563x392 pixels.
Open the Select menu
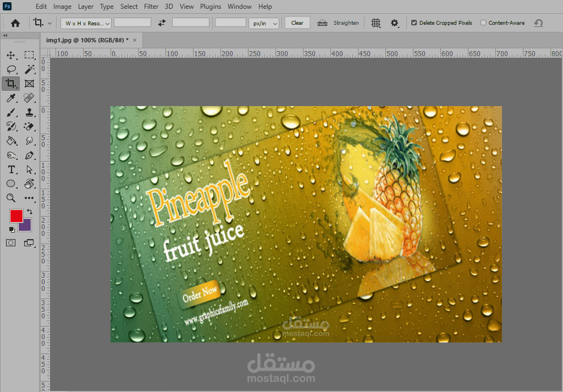(x=129, y=7)
